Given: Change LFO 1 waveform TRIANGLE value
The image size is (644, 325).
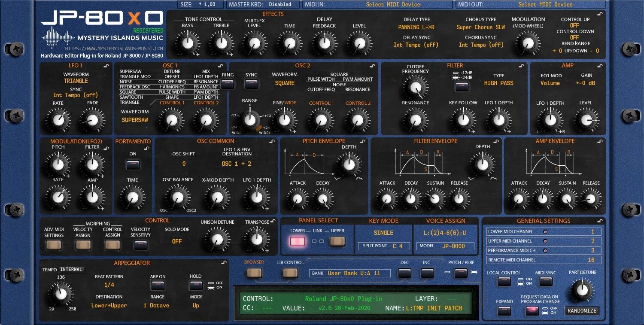Looking at the screenshot, I should point(76,81).
